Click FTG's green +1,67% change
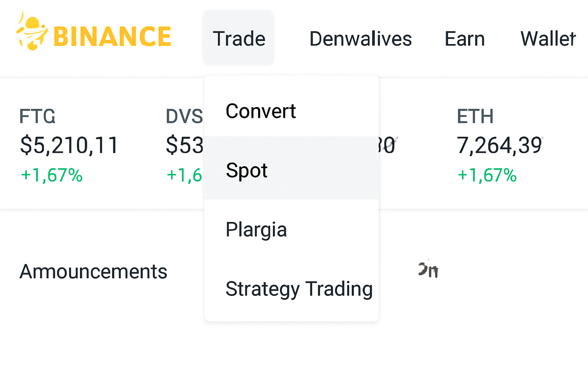 click(x=52, y=175)
